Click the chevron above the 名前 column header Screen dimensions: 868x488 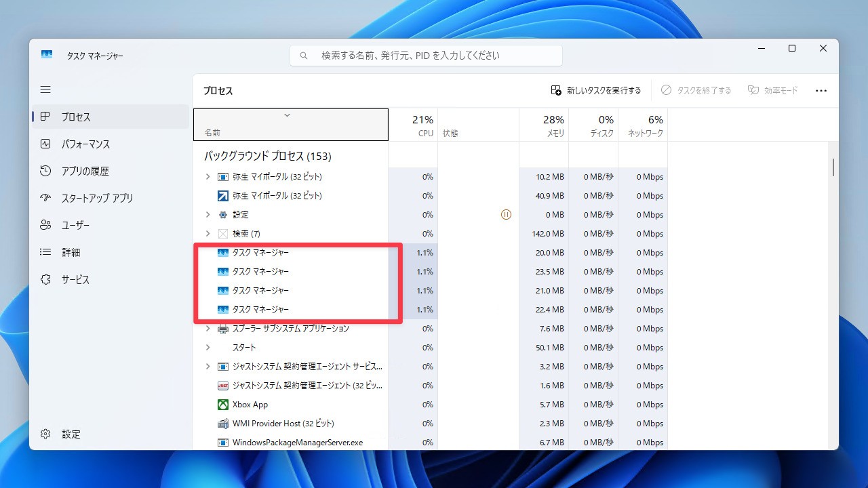pyautogui.click(x=287, y=115)
